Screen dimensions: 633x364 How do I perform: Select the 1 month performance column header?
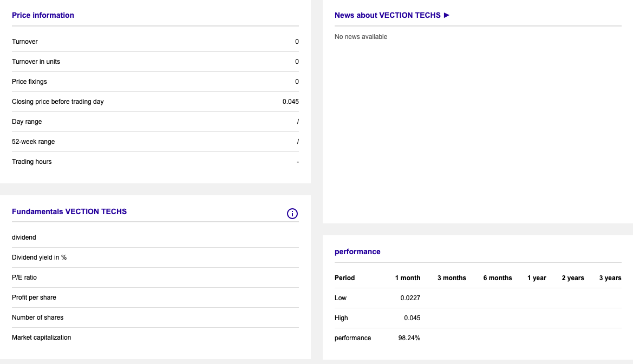[x=407, y=278]
